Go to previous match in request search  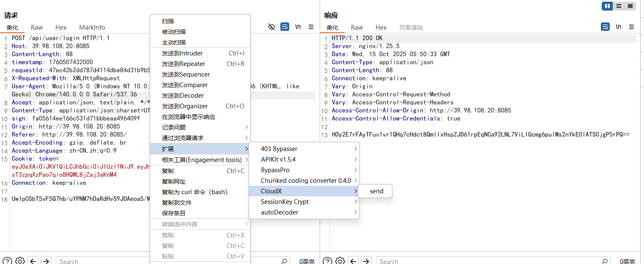[x=33, y=261]
